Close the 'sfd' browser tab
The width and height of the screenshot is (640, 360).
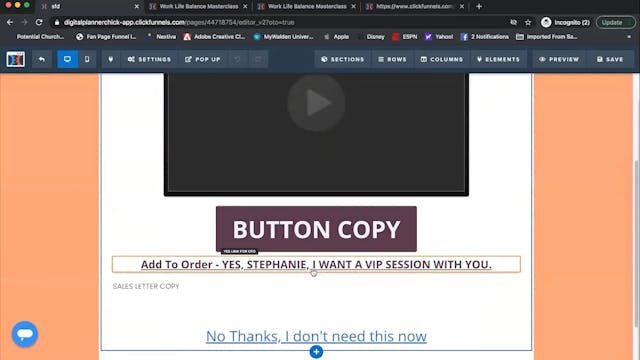(137, 7)
